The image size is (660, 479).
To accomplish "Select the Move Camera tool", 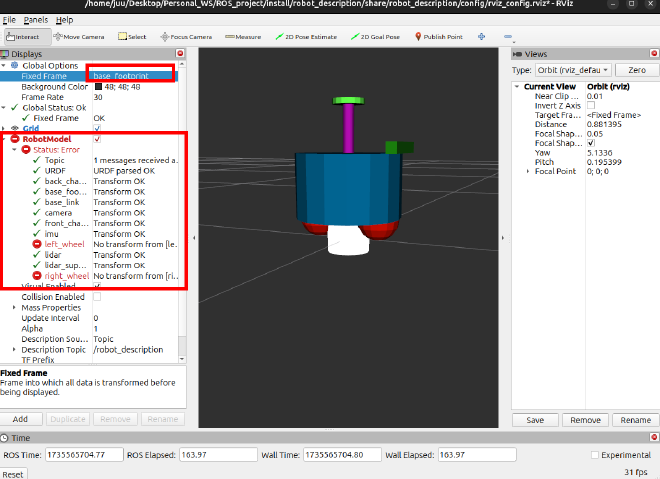I will [79, 37].
